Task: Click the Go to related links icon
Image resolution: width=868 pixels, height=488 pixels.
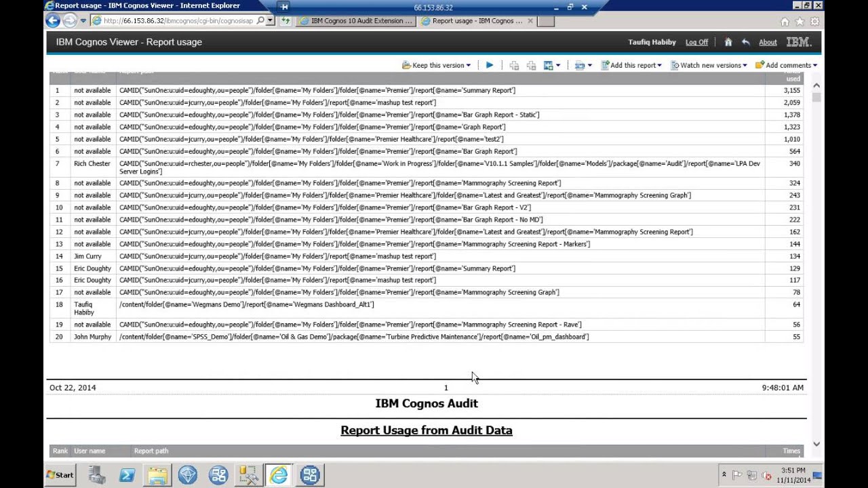Action: 549,65
